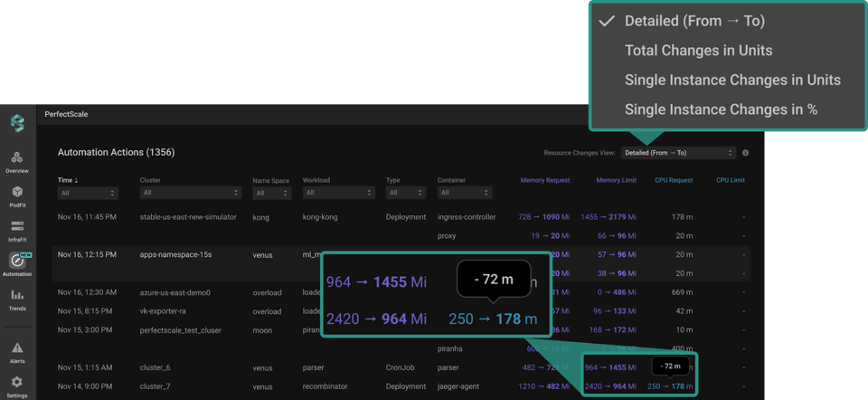Click the 669 m CPU request value
Screen dimensions: 868x400
pos(681,292)
